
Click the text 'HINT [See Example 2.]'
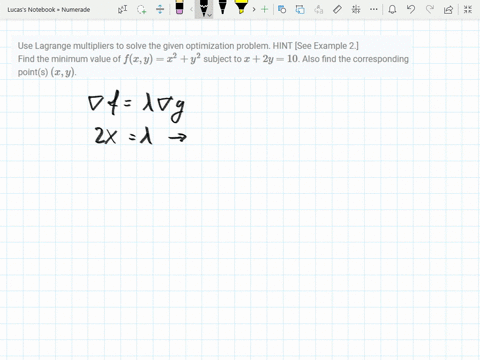pyautogui.click(x=316, y=46)
